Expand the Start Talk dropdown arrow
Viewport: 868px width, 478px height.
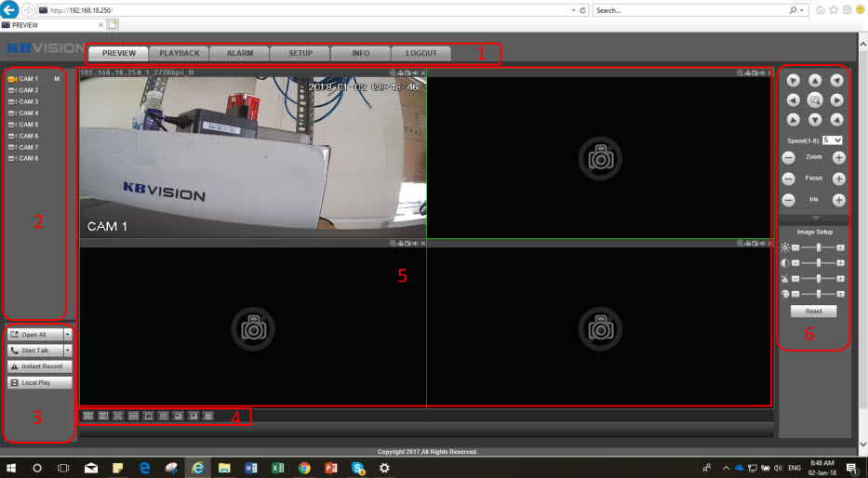(x=68, y=351)
